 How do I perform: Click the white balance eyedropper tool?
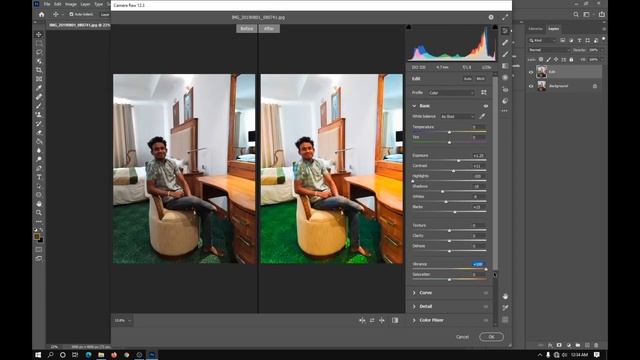482,116
